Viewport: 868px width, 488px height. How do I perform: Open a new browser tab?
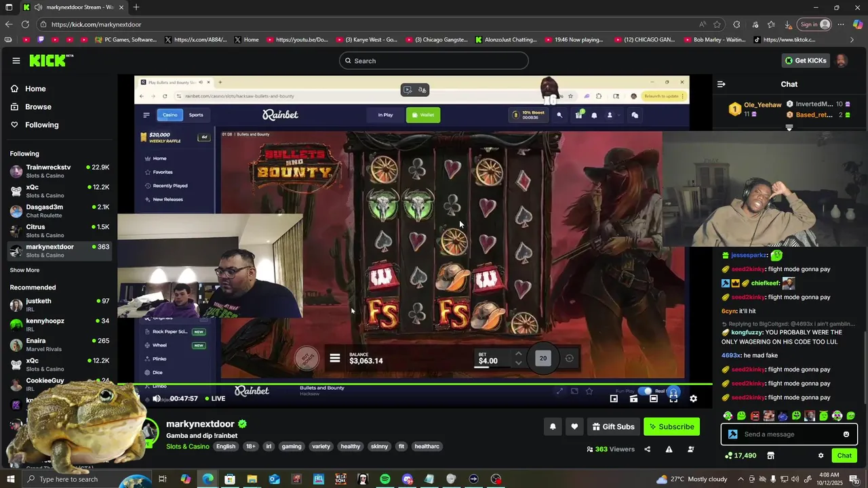tap(136, 7)
